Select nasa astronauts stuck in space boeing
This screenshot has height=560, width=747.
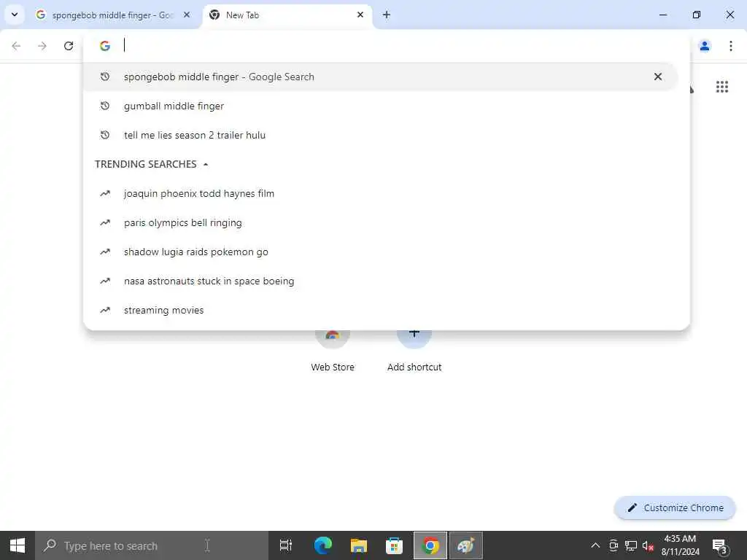tap(380, 281)
